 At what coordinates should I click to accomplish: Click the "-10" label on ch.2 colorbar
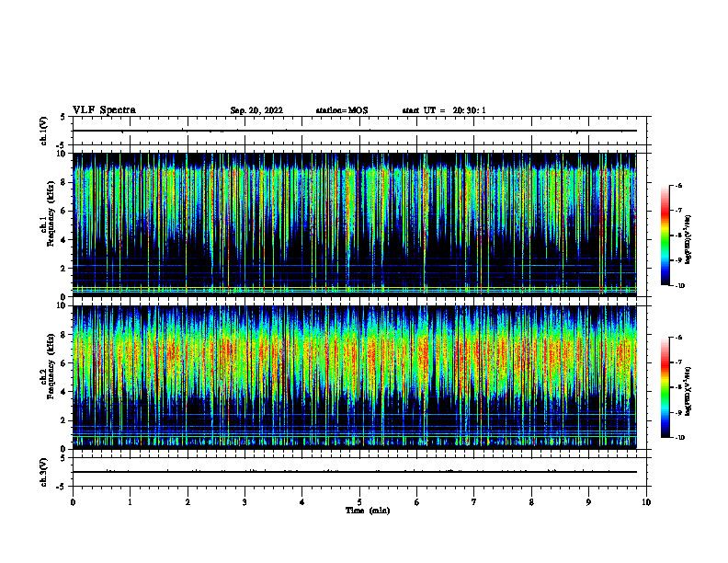679,438
